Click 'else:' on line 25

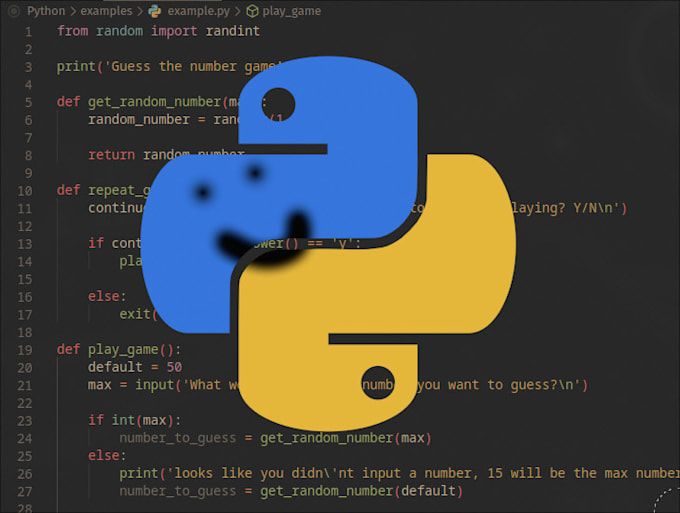click(107, 455)
